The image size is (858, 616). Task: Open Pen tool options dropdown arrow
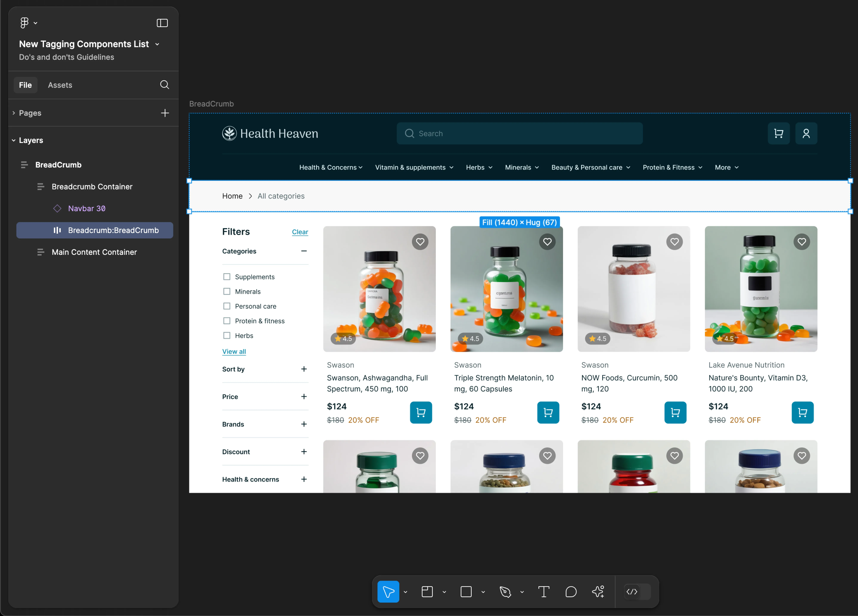522,592
